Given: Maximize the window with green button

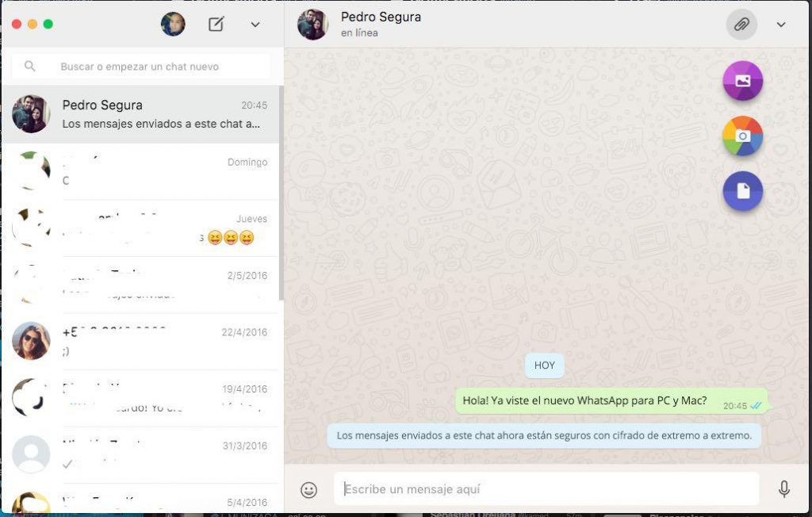Looking at the screenshot, I should [x=48, y=24].
